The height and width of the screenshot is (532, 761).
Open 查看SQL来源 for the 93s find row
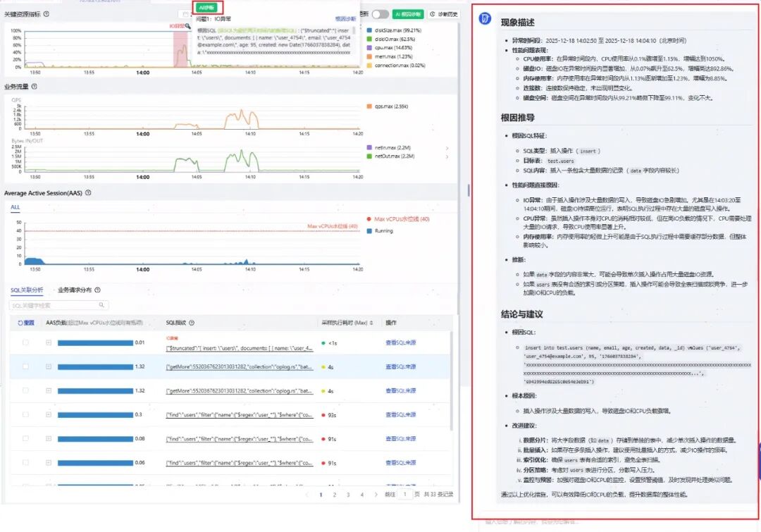(x=400, y=414)
